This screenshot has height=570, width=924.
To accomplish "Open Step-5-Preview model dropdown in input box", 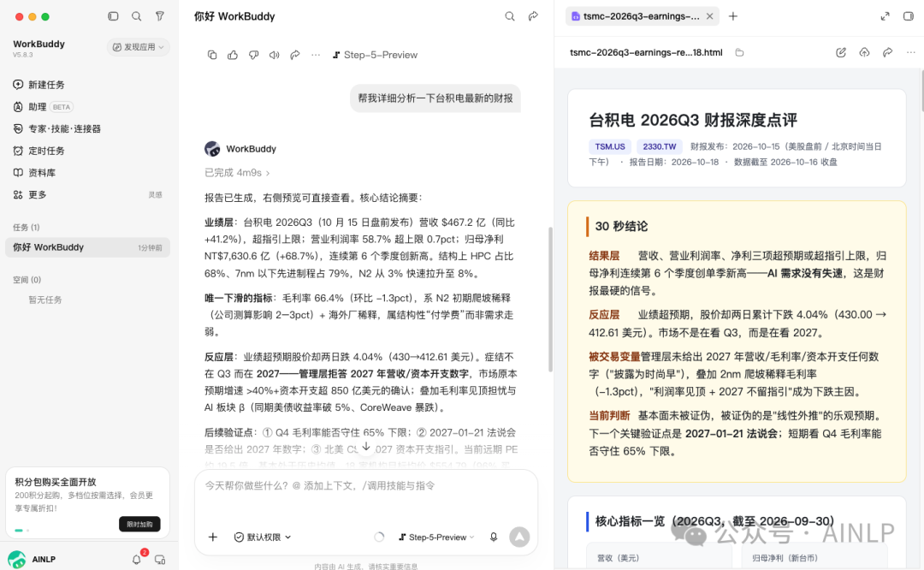I will [x=436, y=537].
